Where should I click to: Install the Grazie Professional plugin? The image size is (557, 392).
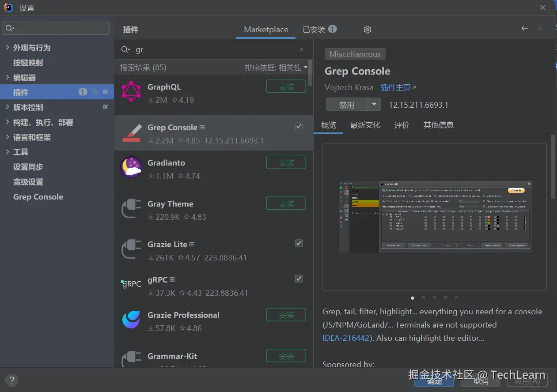coord(286,315)
